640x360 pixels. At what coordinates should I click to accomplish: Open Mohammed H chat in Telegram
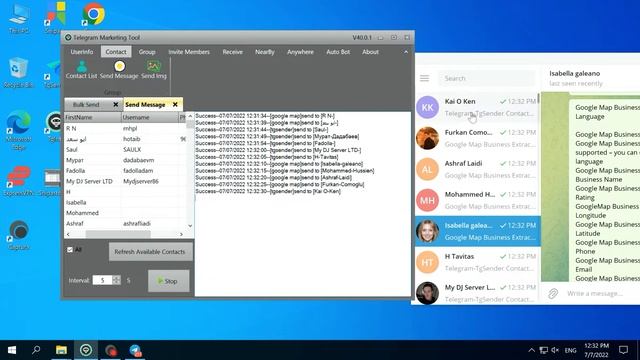[477, 200]
